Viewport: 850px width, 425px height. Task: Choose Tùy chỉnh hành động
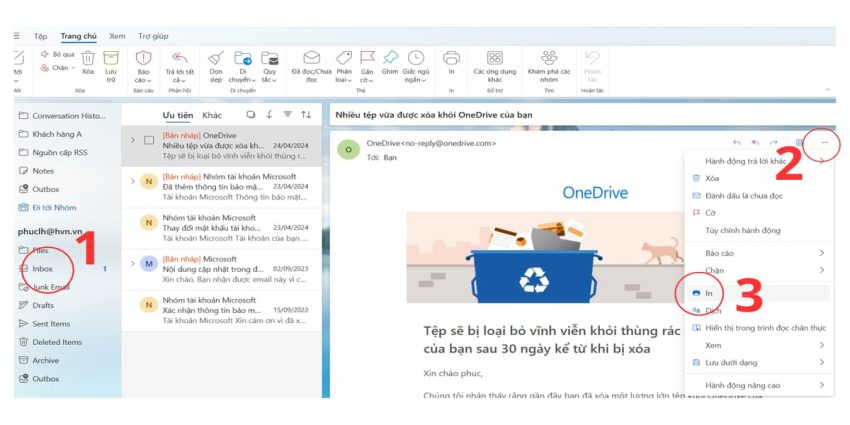(759, 230)
